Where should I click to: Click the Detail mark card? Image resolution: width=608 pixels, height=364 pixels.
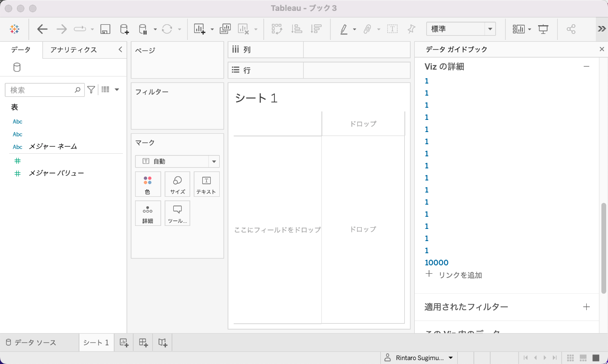tap(148, 213)
